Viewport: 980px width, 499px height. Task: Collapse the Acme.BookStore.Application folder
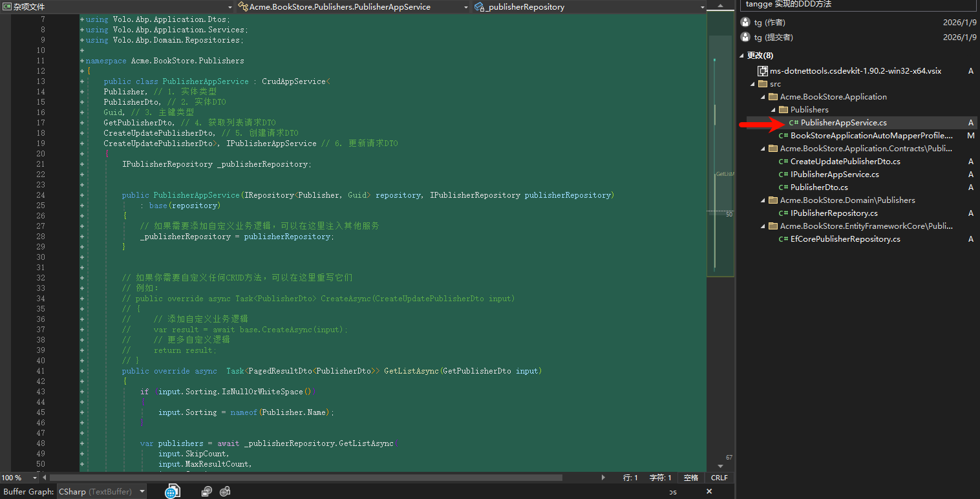(763, 97)
